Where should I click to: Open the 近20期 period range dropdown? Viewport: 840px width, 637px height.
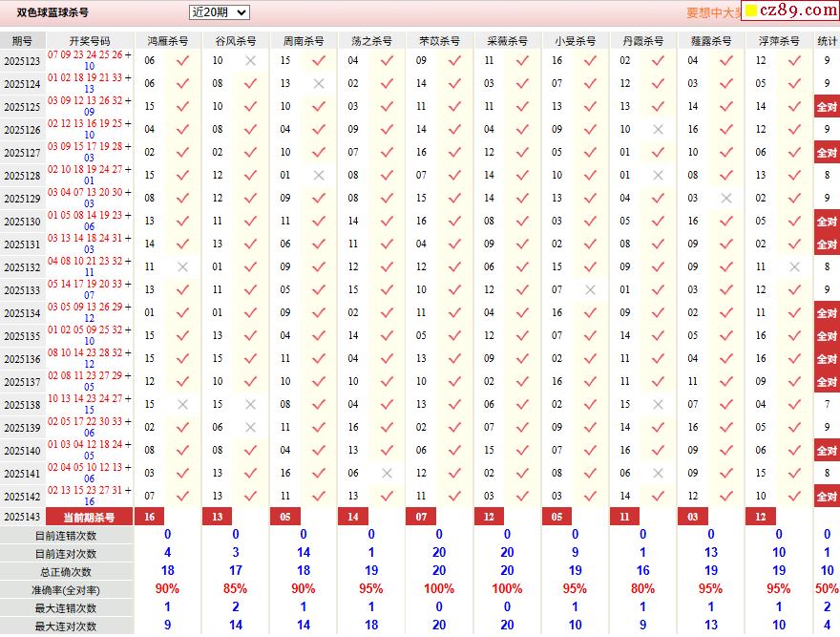tap(219, 12)
